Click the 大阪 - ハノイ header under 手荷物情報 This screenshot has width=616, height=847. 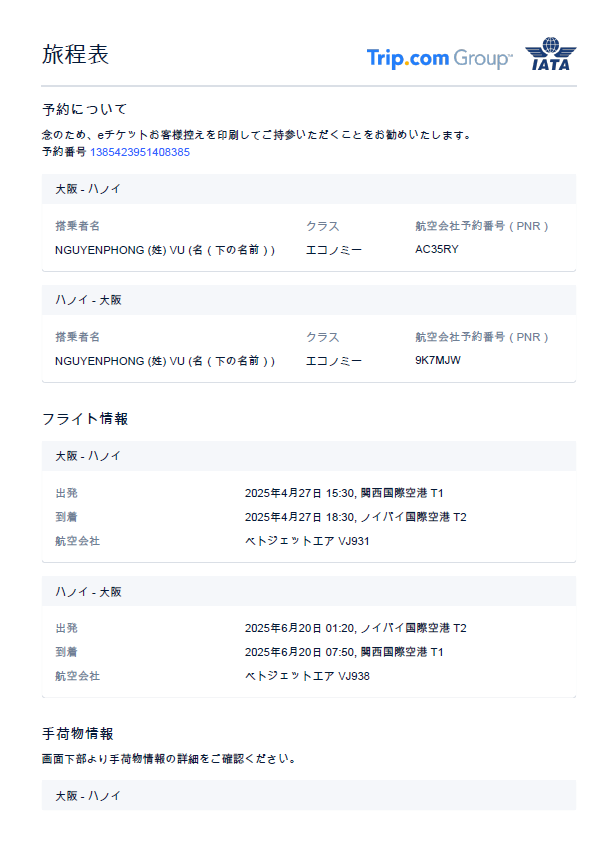[88, 795]
